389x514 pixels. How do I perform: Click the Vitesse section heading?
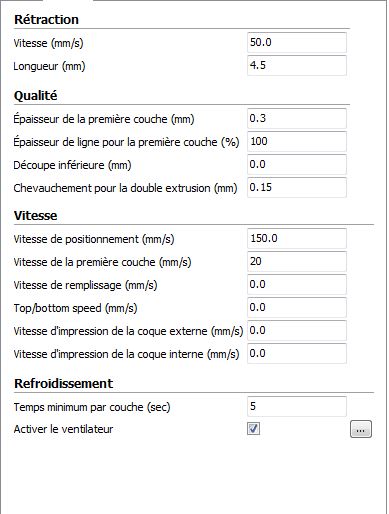point(35,216)
